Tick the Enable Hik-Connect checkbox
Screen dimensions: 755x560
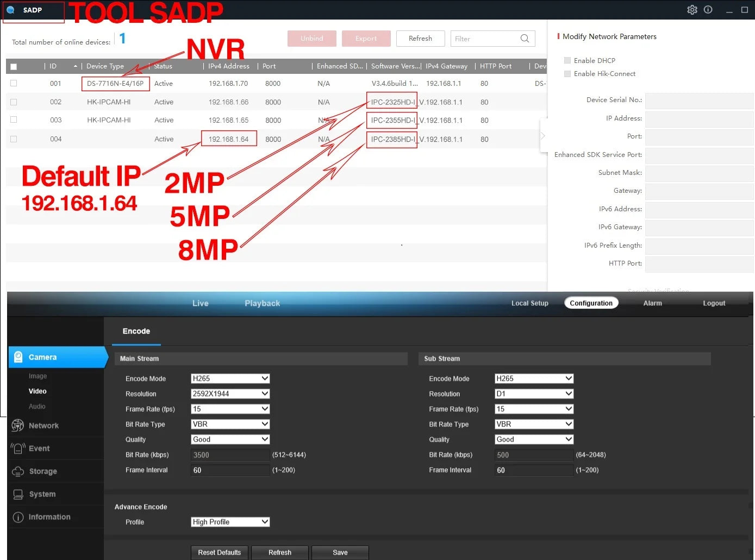pos(567,74)
